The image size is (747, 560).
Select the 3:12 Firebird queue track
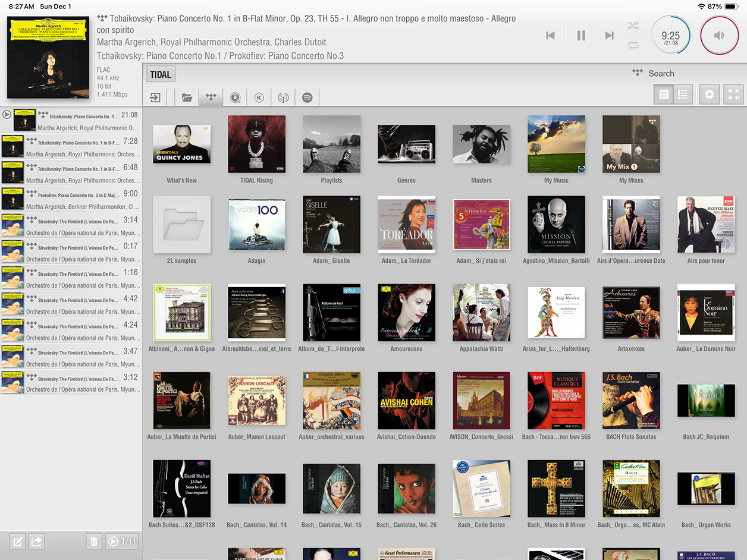71,383
